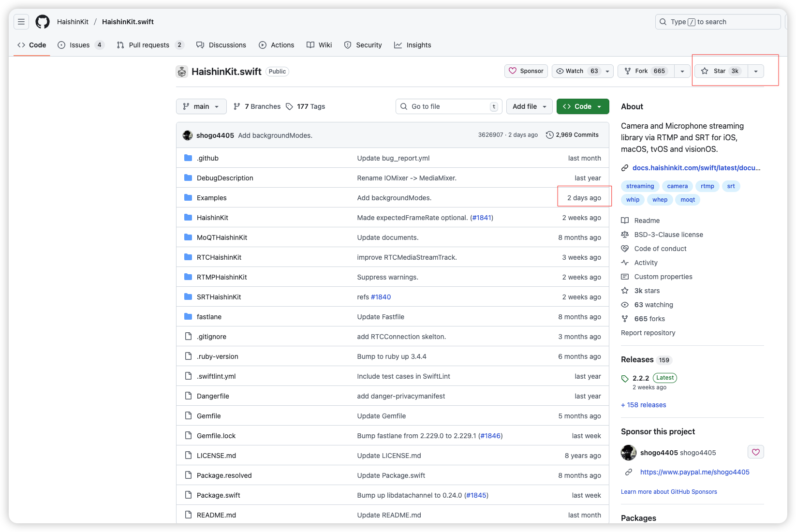View the 177 Tags link
This screenshot has height=532, width=796.
pos(305,106)
